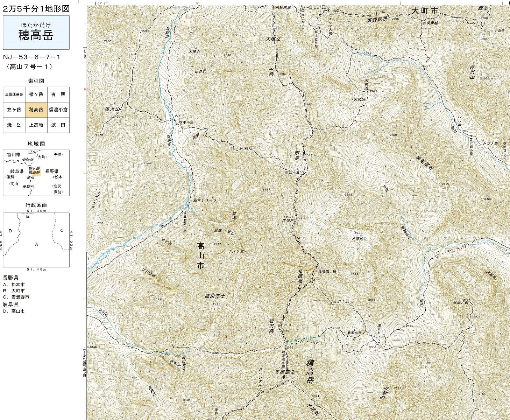Click the 藤木レリーフ label
The width and height of the screenshot is (510, 420).
pos(205,200)
